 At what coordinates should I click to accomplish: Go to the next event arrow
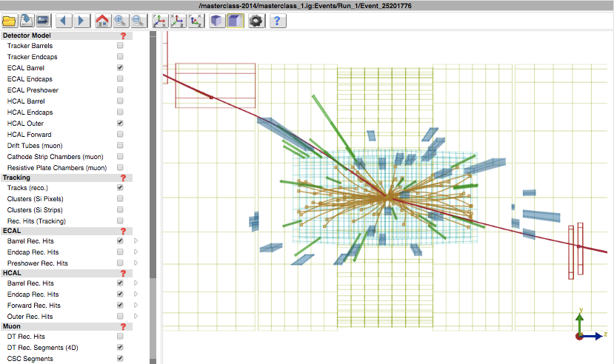coord(81,21)
